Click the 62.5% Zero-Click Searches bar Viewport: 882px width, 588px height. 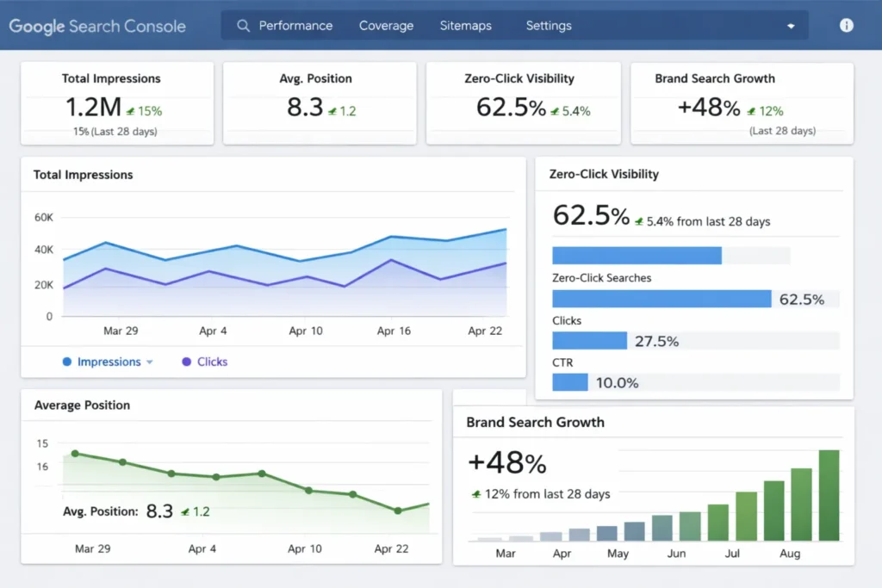[663, 299]
